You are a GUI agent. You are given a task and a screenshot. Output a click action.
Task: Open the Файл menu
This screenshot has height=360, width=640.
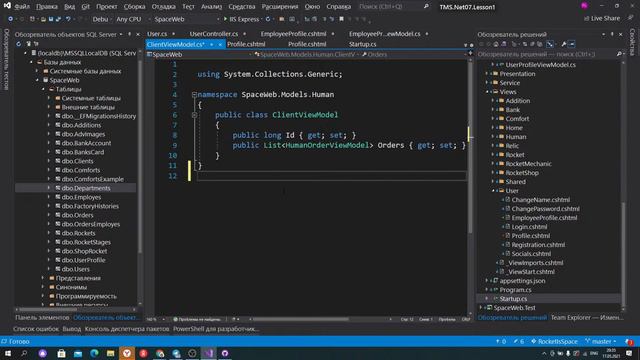point(22,7)
